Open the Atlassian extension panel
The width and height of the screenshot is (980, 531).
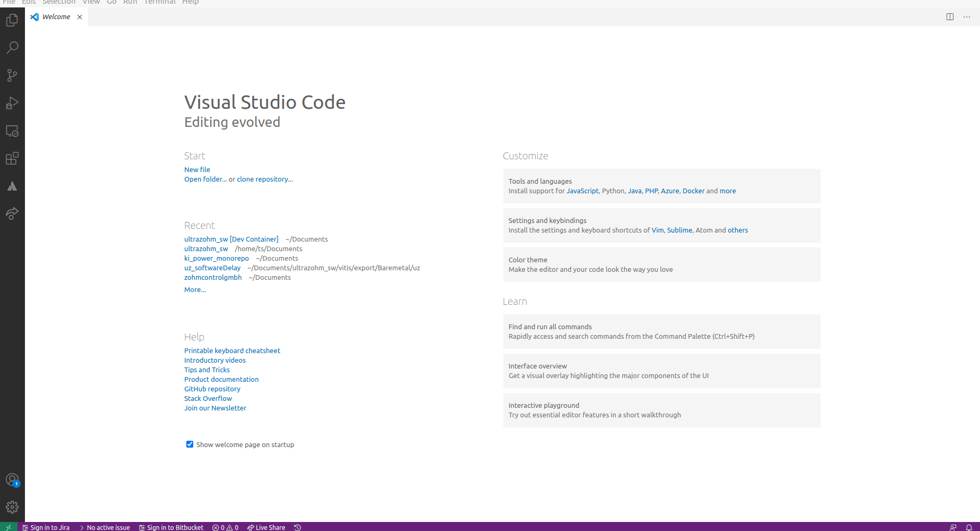pyautogui.click(x=12, y=186)
